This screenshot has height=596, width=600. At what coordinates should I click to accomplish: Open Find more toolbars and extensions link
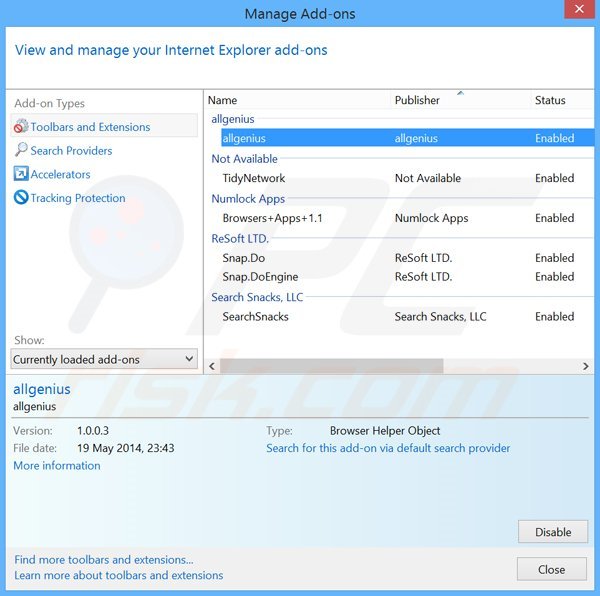[x=104, y=560]
